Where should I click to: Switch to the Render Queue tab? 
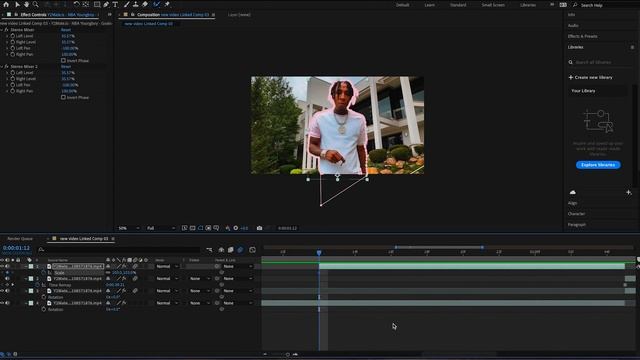pos(20,239)
